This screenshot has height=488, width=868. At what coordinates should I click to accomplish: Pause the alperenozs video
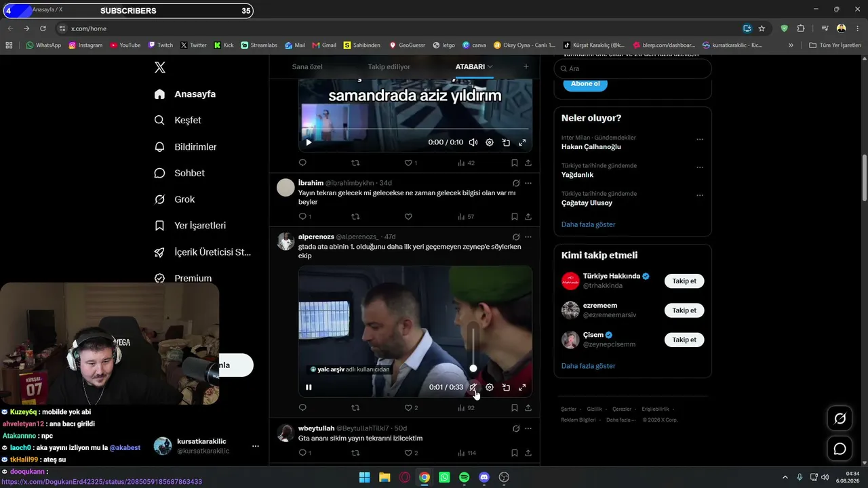click(x=309, y=388)
